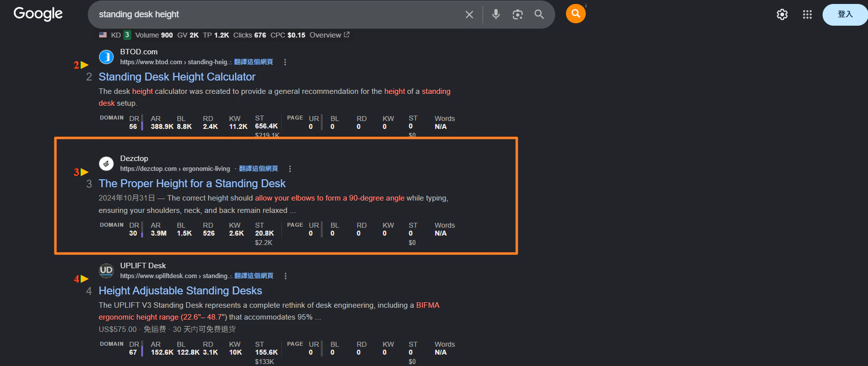Click the CPC $0.15 metric

click(288, 35)
